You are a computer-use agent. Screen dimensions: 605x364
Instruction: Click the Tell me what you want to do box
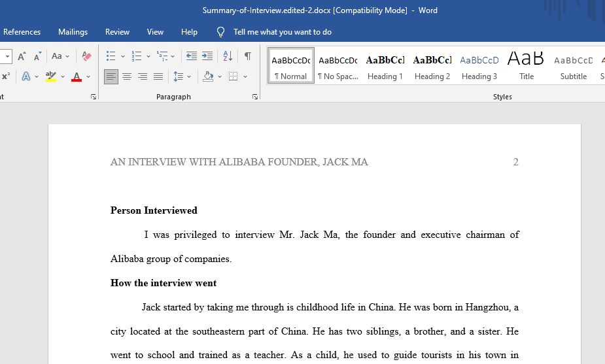tap(283, 32)
